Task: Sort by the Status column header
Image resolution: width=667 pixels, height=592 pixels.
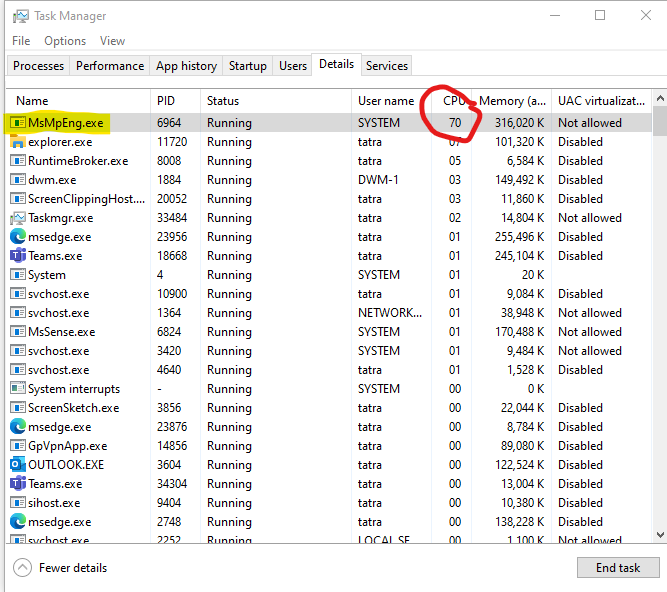Action: [276, 101]
